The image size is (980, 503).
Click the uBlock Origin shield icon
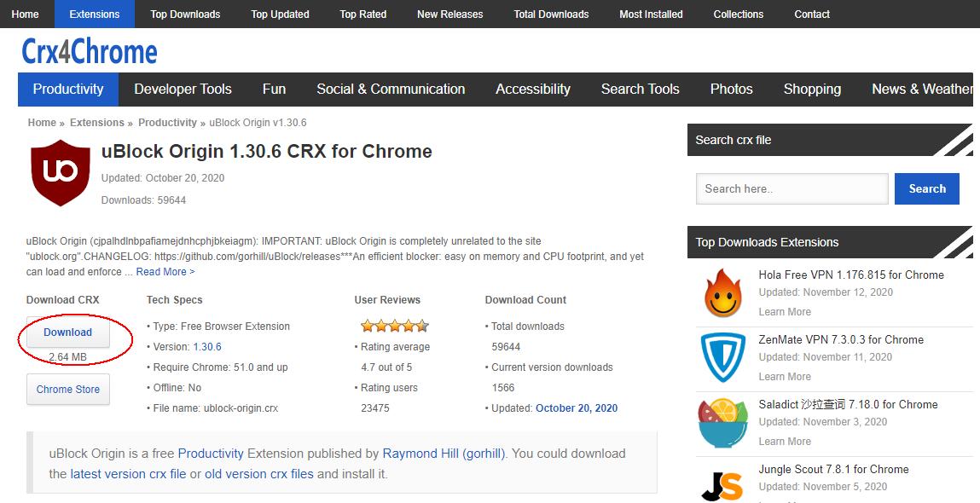[60, 173]
